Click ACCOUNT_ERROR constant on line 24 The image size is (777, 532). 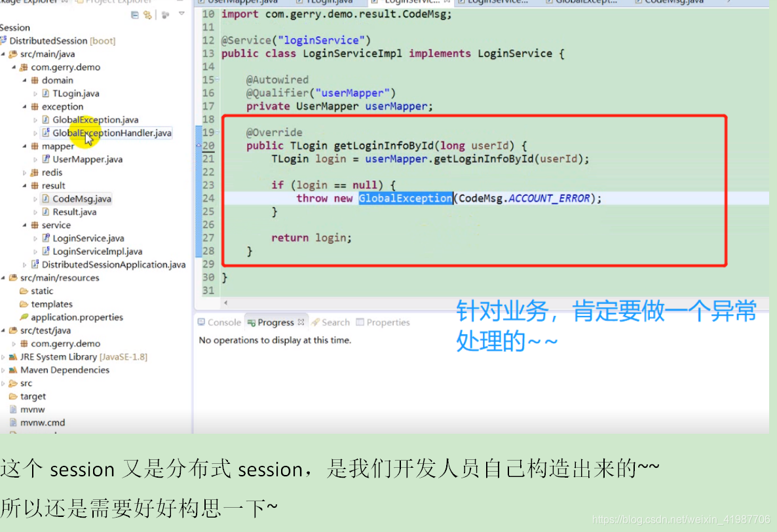coord(549,198)
